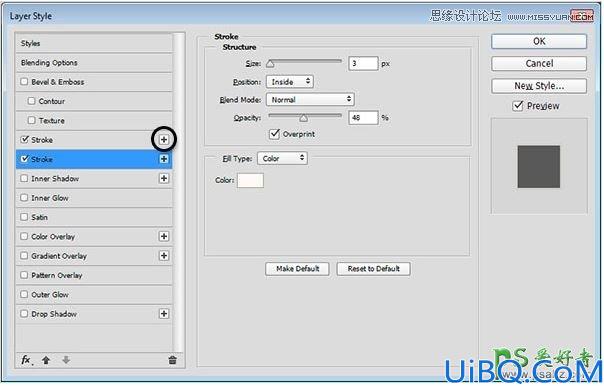
Task: Open the Fill Type dropdown showing Color
Action: click(x=282, y=158)
